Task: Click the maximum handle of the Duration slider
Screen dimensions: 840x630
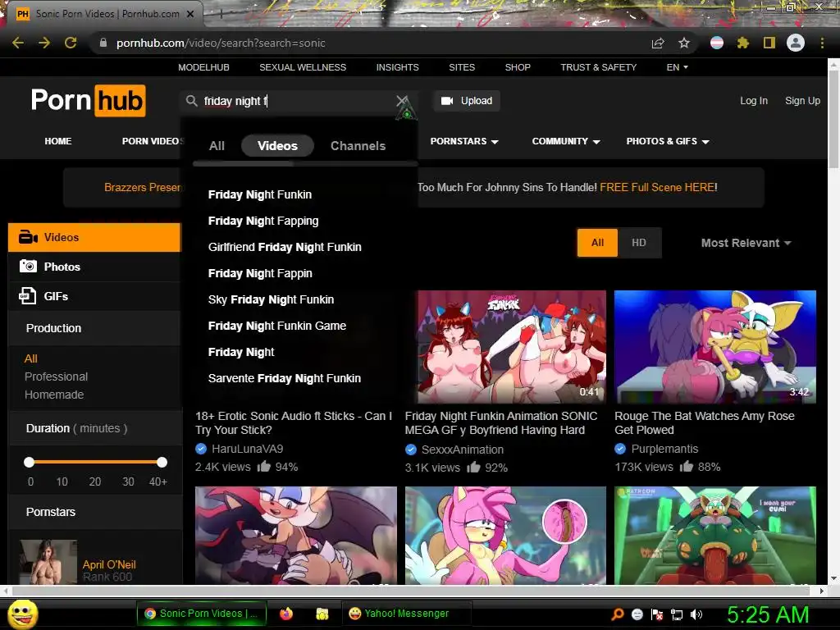Action: pos(162,462)
